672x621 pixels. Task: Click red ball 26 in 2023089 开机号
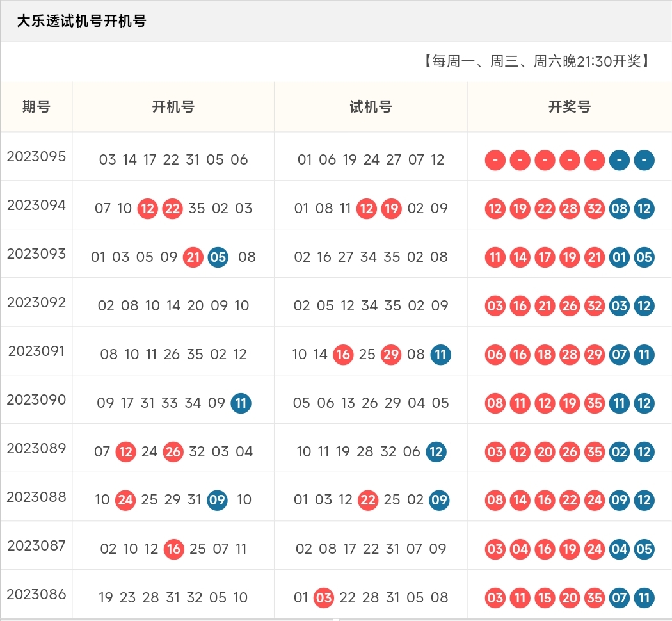[x=173, y=452]
